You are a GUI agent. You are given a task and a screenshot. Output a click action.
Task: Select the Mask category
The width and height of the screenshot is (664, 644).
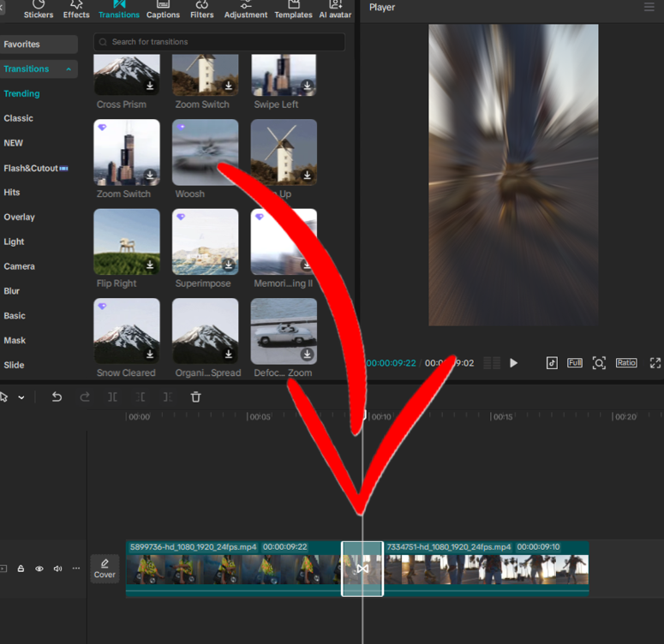pyautogui.click(x=15, y=341)
